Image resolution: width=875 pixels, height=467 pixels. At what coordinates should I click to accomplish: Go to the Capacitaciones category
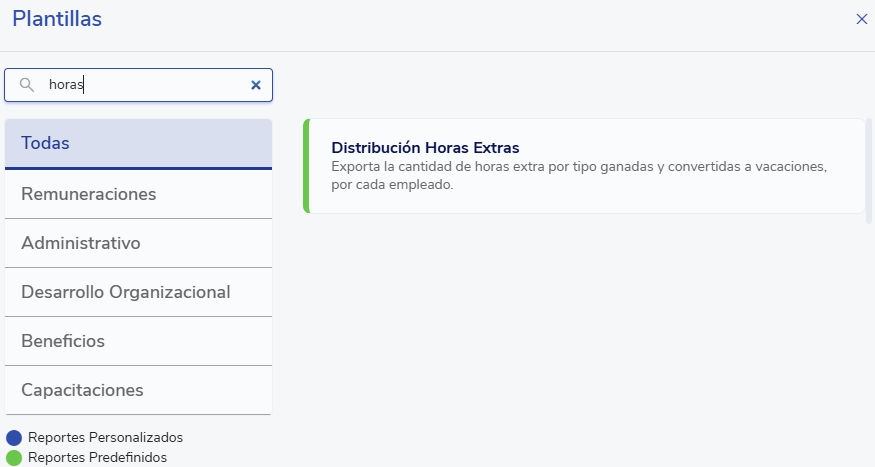pyautogui.click(x=138, y=390)
